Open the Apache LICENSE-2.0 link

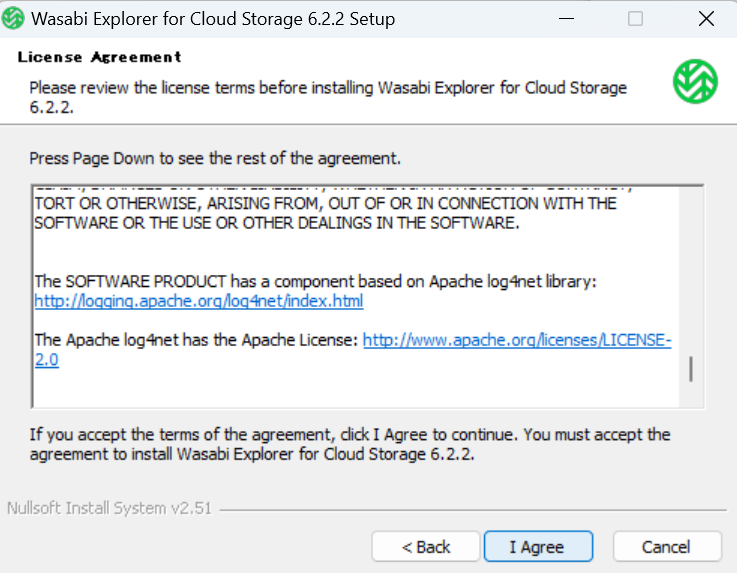517,340
